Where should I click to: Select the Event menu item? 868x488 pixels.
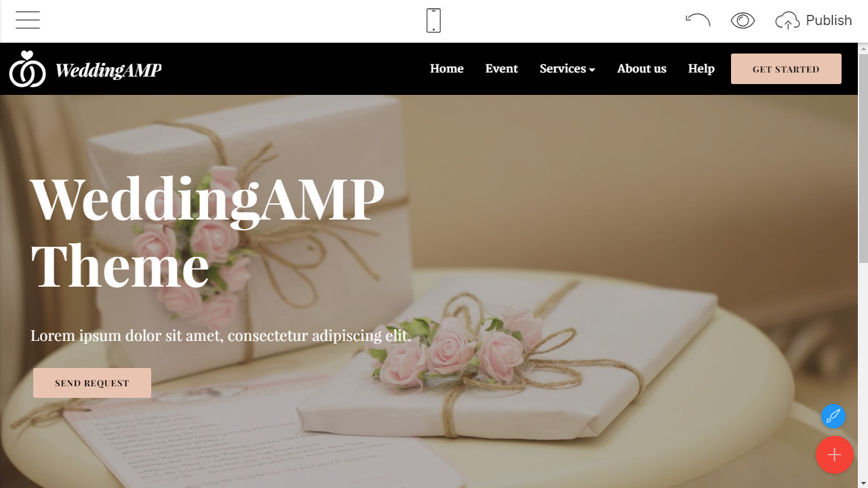click(501, 68)
